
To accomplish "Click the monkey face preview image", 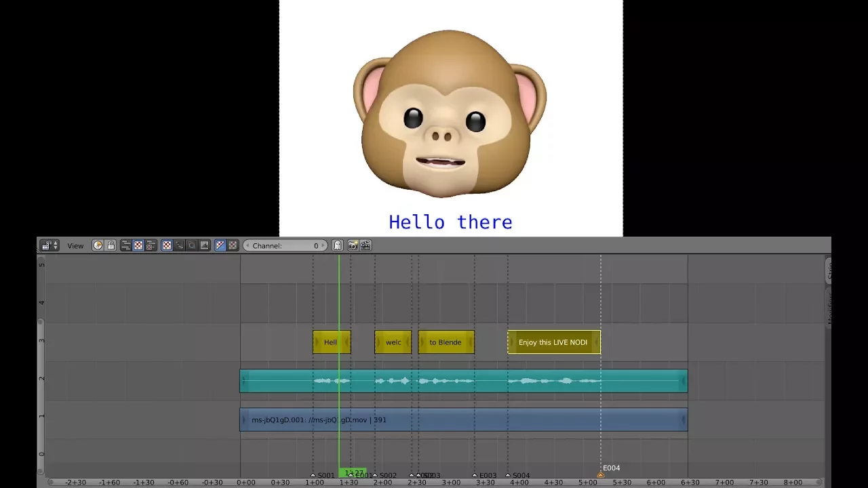I will [450, 113].
